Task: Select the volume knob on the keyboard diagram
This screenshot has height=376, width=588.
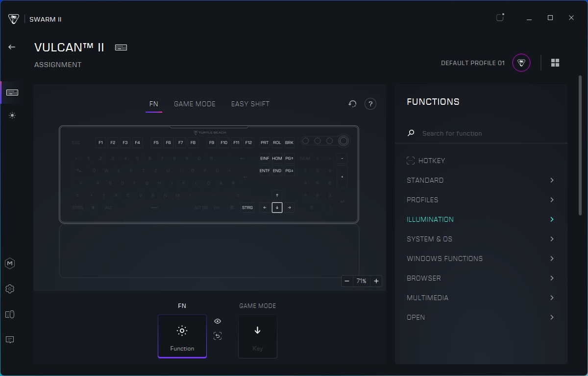Action: (343, 141)
